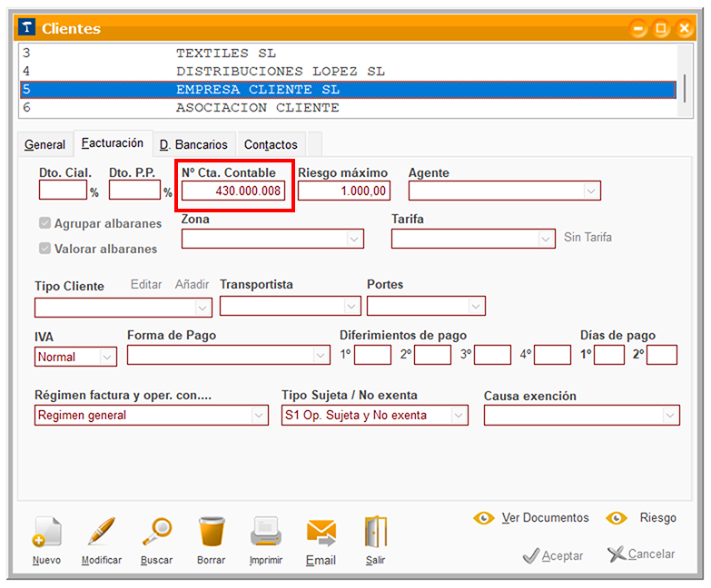Click the 4º Diferimientos de pago field

point(552,355)
